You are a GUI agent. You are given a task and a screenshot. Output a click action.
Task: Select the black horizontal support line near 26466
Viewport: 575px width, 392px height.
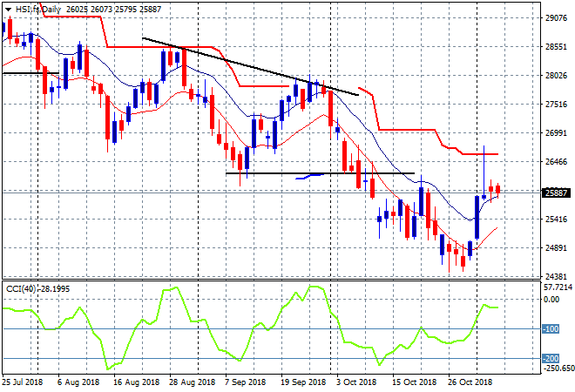point(320,173)
